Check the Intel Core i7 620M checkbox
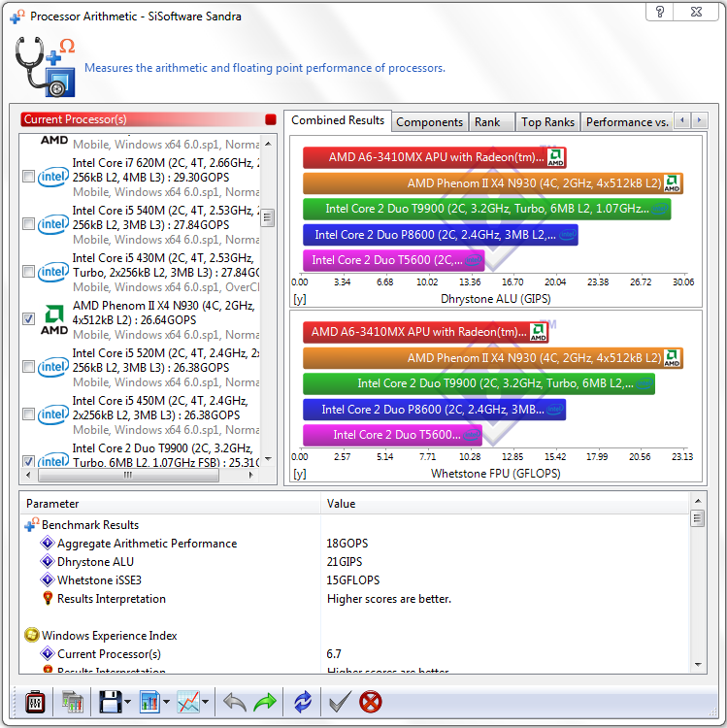This screenshot has width=727, height=728. (29, 177)
